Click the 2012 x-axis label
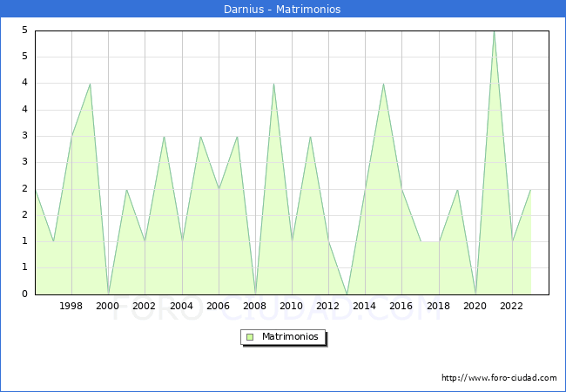Viewport: 566px width, 392px height. (327, 306)
